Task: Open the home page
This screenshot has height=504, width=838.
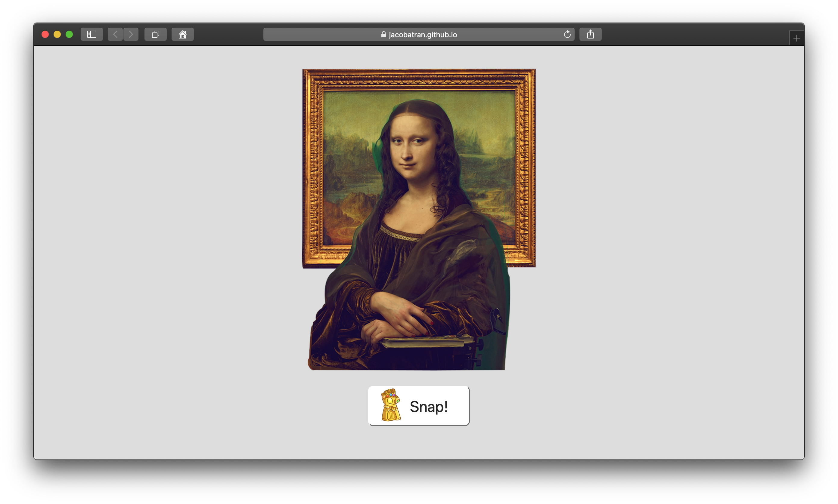Action: tap(182, 34)
